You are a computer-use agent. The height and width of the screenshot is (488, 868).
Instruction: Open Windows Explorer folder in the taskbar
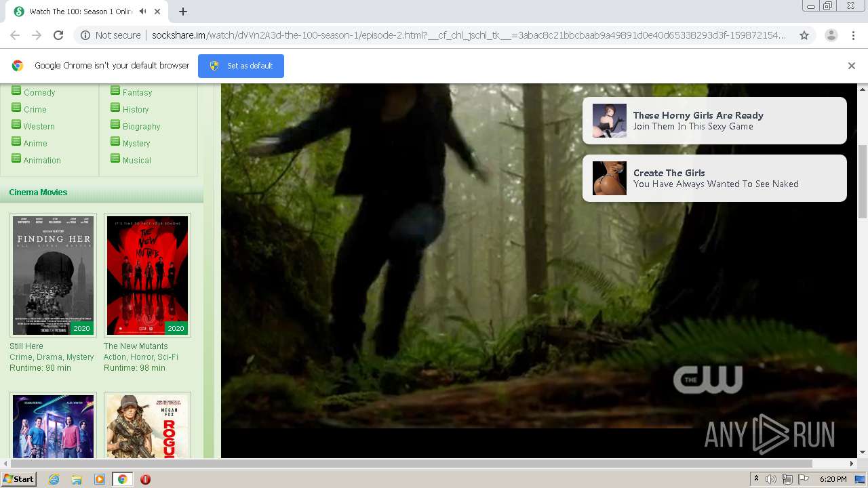pyautogui.click(x=77, y=479)
